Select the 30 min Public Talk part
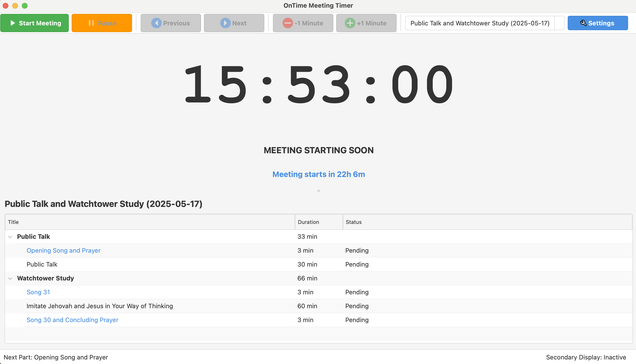636x364 pixels. coord(318,264)
